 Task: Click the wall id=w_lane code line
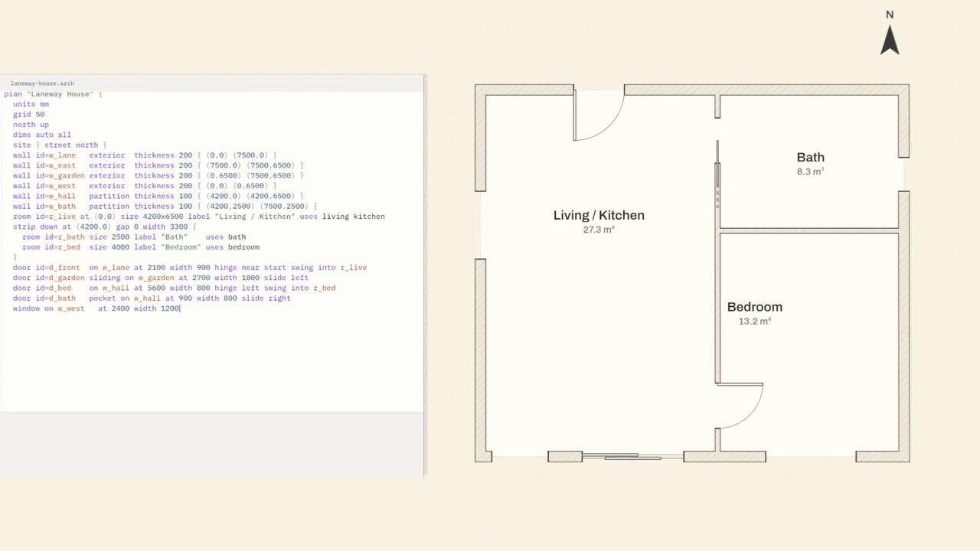145,155
